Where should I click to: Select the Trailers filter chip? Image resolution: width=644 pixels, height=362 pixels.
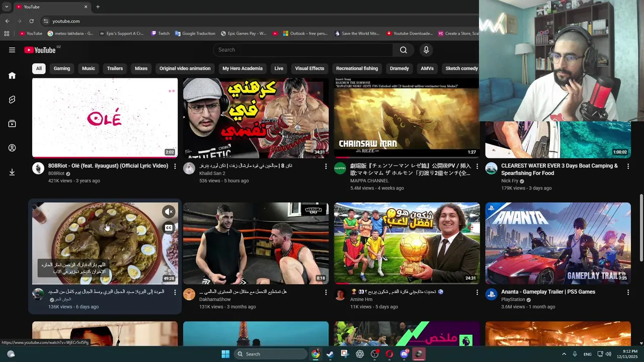[x=115, y=68]
